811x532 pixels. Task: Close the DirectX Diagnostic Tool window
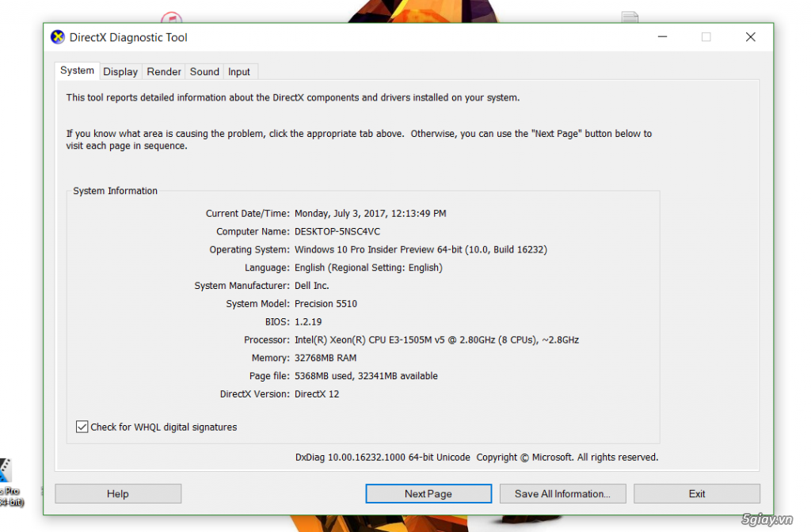[x=750, y=37]
